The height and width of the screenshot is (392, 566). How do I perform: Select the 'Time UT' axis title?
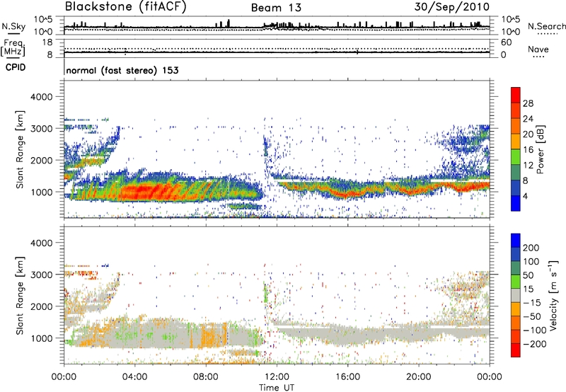click(x=277, y=388)
